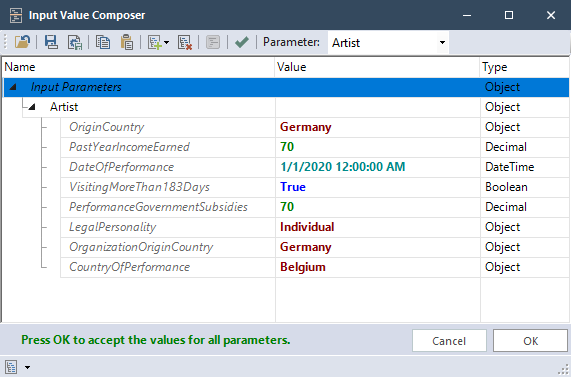571x377 pixels.
Task: Click the add item tree icon with green plus
Action: tap(155, 42)
